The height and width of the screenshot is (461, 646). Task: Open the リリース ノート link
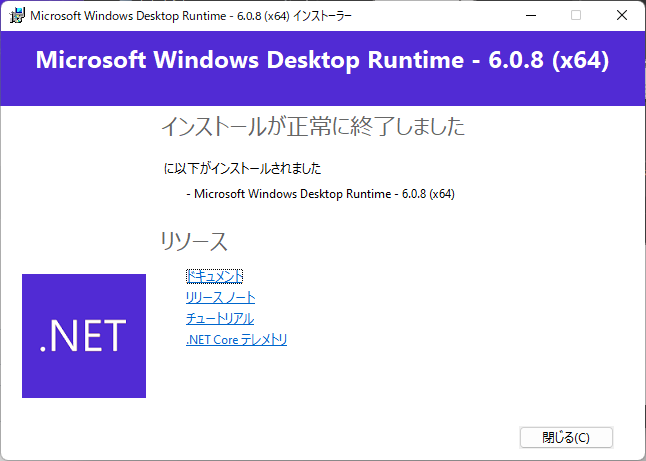point(220,298)
